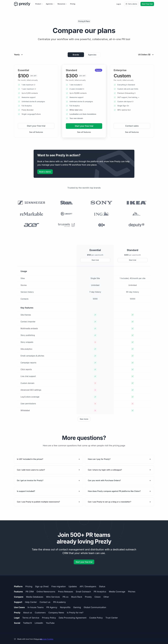
Task: Open the US Dollars currency dropdown
Action: (146, 54)
